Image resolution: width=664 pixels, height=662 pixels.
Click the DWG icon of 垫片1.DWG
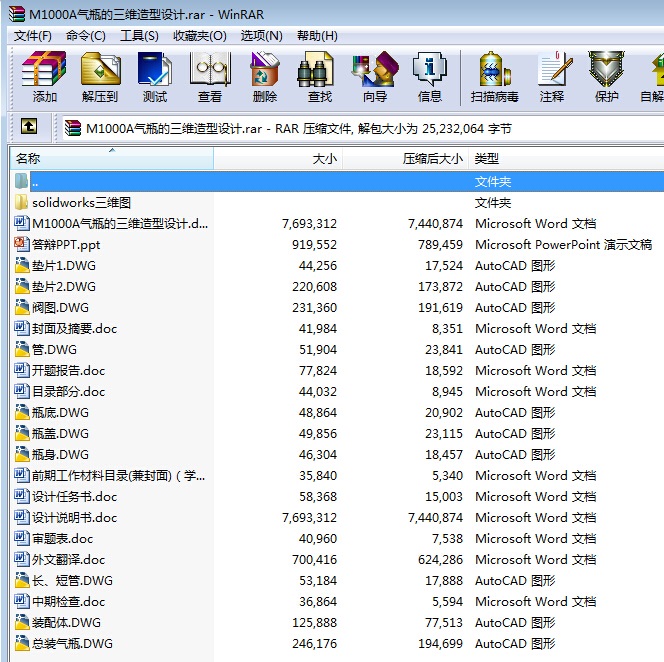22,265
